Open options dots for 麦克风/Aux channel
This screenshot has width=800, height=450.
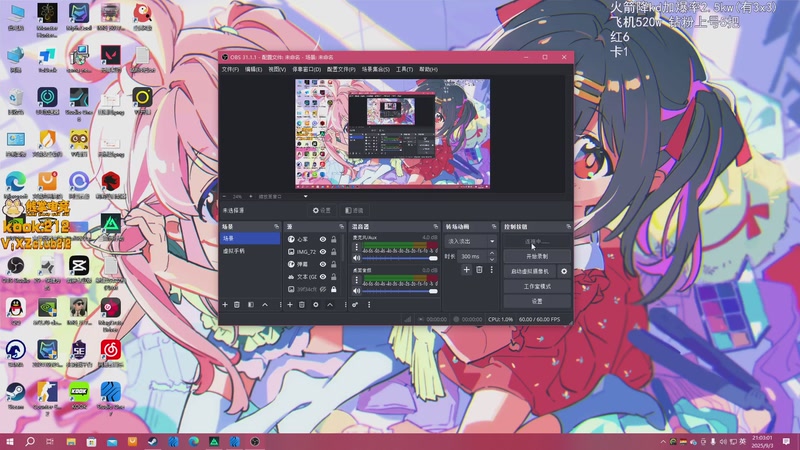pos(357,247)
